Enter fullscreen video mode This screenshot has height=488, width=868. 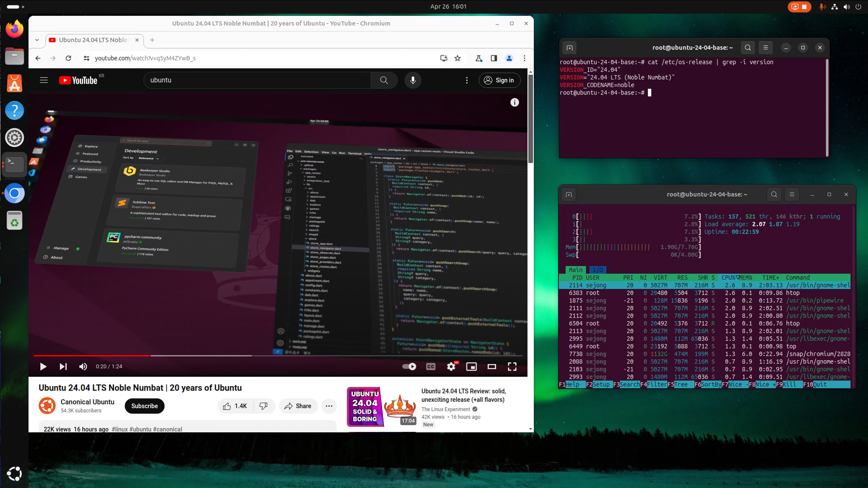pos(512,367)
